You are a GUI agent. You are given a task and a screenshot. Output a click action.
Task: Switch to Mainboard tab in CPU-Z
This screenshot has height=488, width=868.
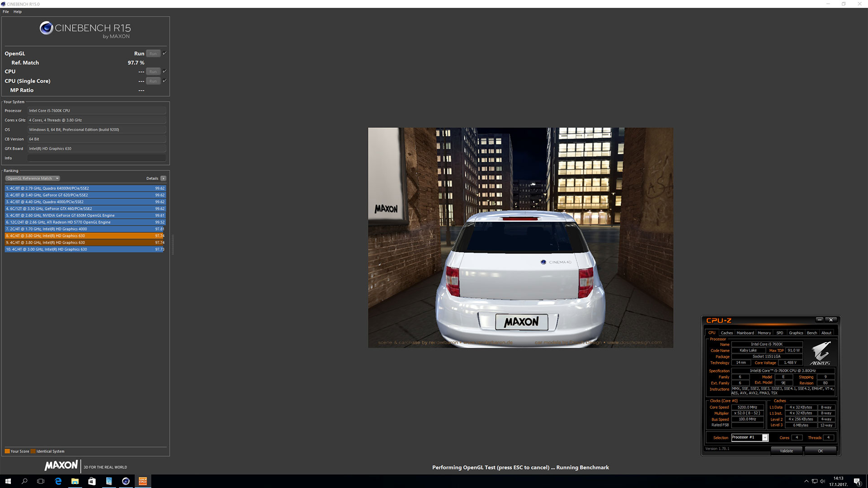pyautogui.click(x=745, y=333)
